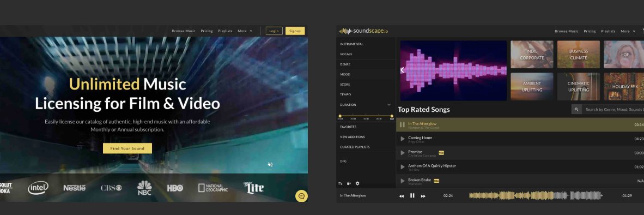
Task: Open Browse Music on browse page nav
Action: (567, 31)
